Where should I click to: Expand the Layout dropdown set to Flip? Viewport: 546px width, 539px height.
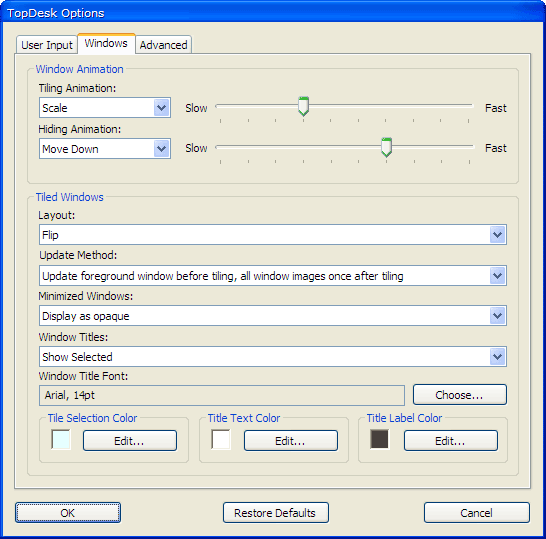273,235
